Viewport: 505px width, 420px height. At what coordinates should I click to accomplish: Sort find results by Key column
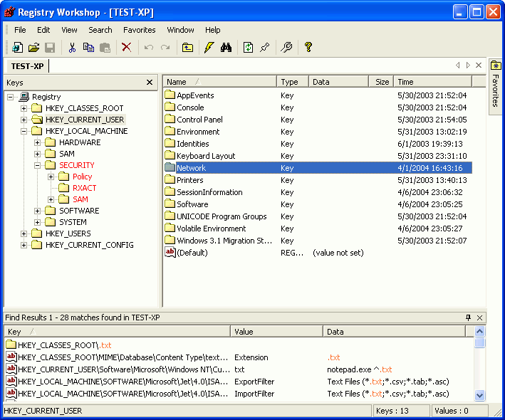[118, 332]
